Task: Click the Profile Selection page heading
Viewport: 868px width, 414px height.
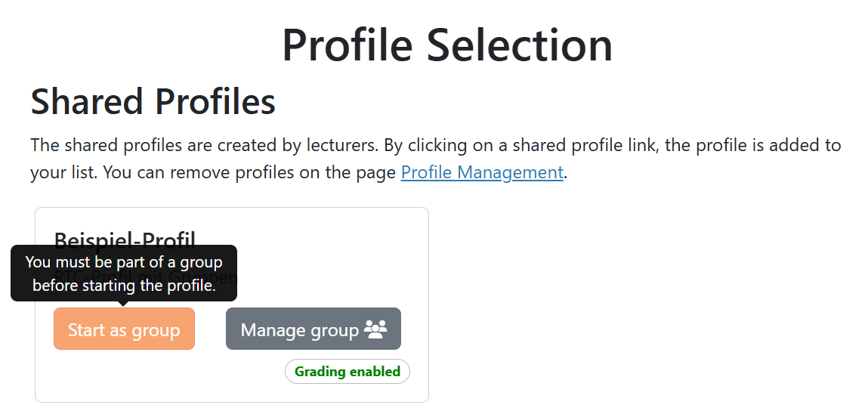Action: click(447, 45)
